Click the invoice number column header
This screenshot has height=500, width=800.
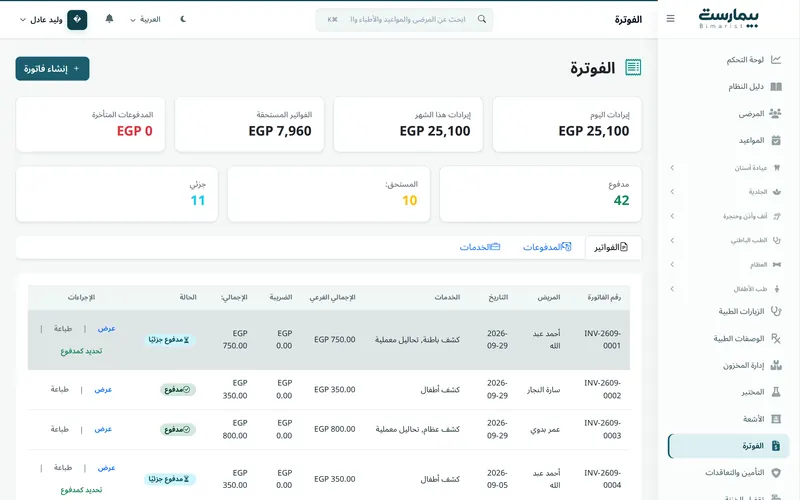pos(604,297)
